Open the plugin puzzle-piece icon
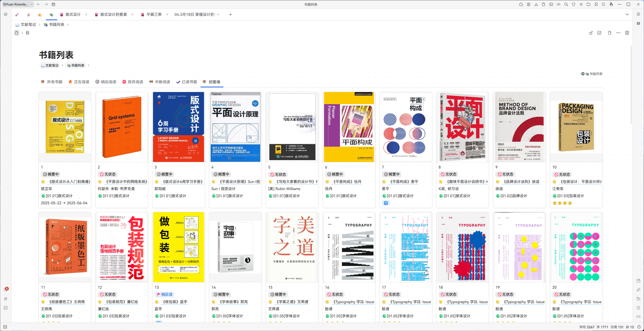The width and height of the screenshot is (644, 331). 521,4
